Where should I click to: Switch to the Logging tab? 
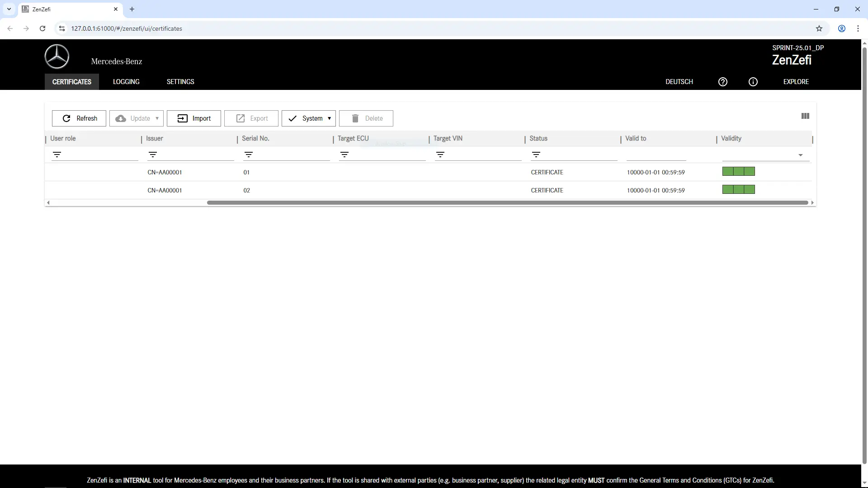tap(126, 82)
